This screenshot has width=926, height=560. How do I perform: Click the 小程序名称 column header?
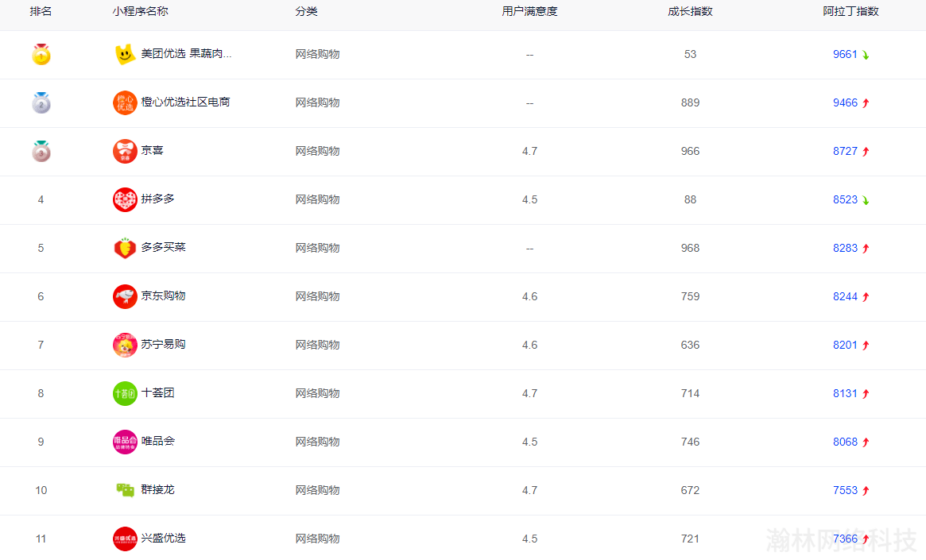click(x=141, y=12)
